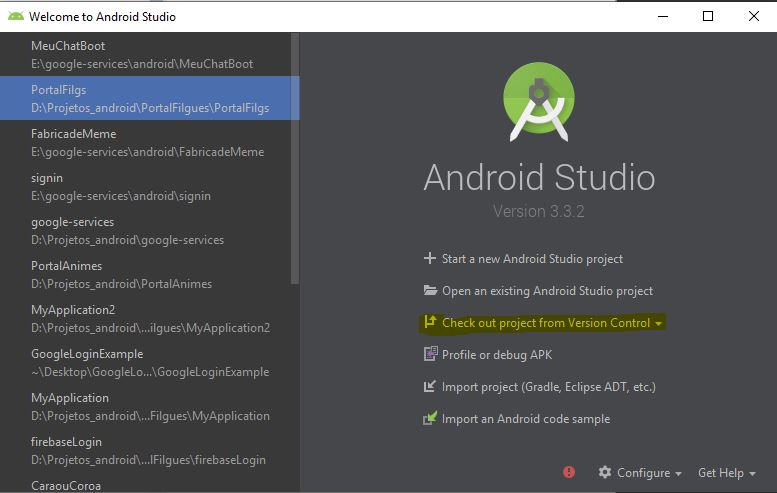
Task: Click the recent projects list scrollbar
Action: [295, 159]
